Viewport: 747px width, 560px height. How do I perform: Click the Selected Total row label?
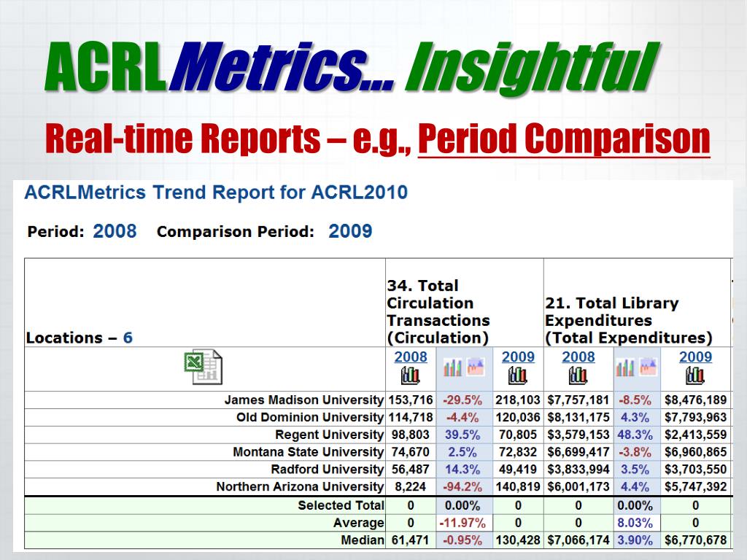(341, 505)
